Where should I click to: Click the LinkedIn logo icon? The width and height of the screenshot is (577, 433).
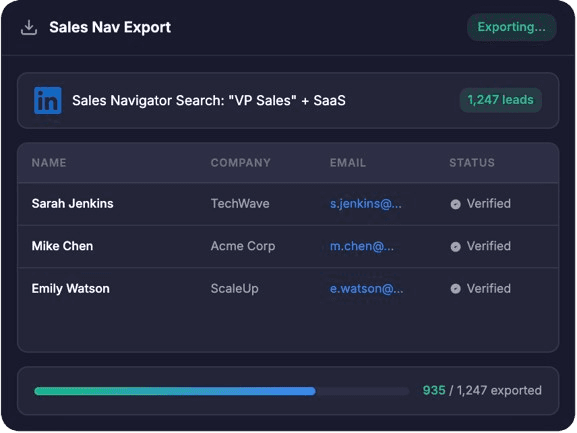[48, 100]
